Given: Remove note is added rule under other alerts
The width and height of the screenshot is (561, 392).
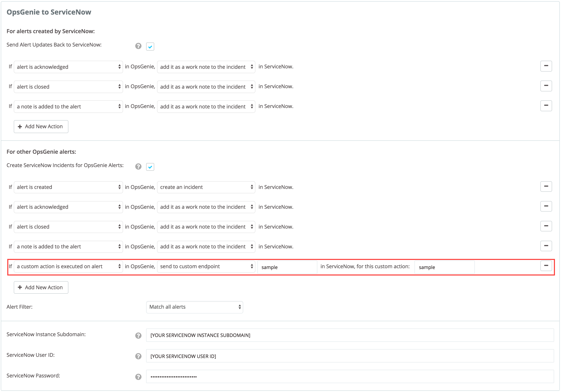Looking at the screenshot, I should coord(546,246).
